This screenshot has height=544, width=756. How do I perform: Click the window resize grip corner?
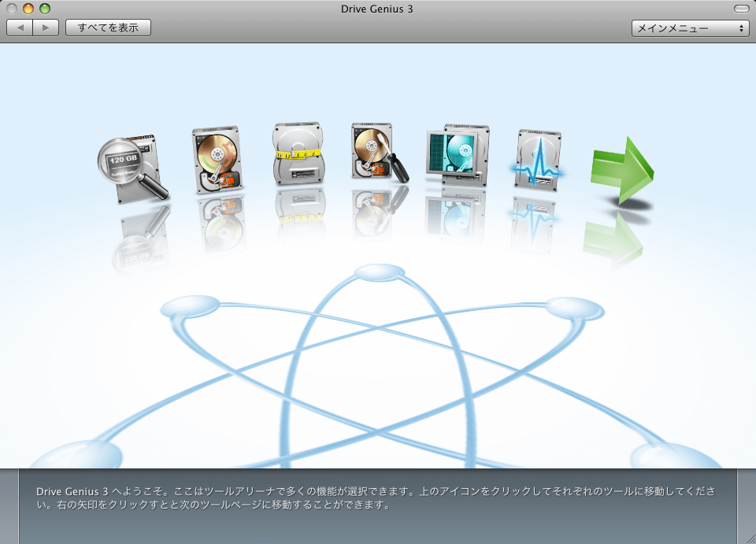coord(750,538)
